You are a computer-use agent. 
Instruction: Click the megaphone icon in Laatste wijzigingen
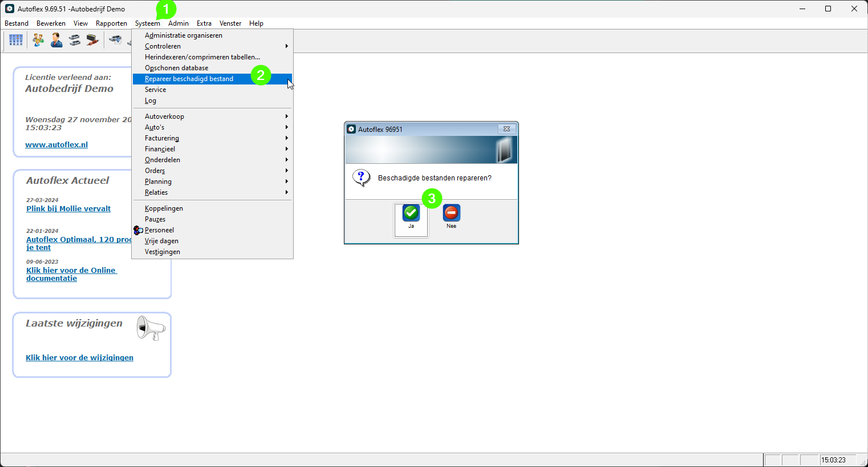coord(151,328)
